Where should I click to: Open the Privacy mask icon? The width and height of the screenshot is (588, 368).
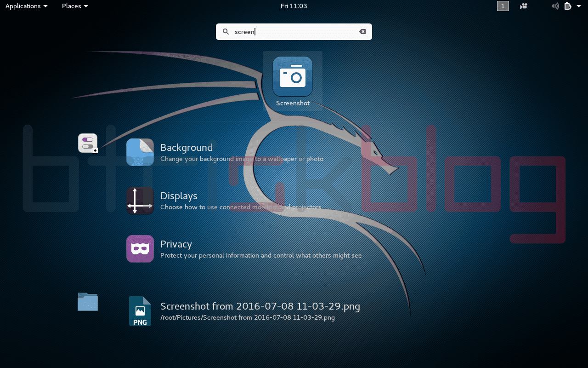click(140, 249)
